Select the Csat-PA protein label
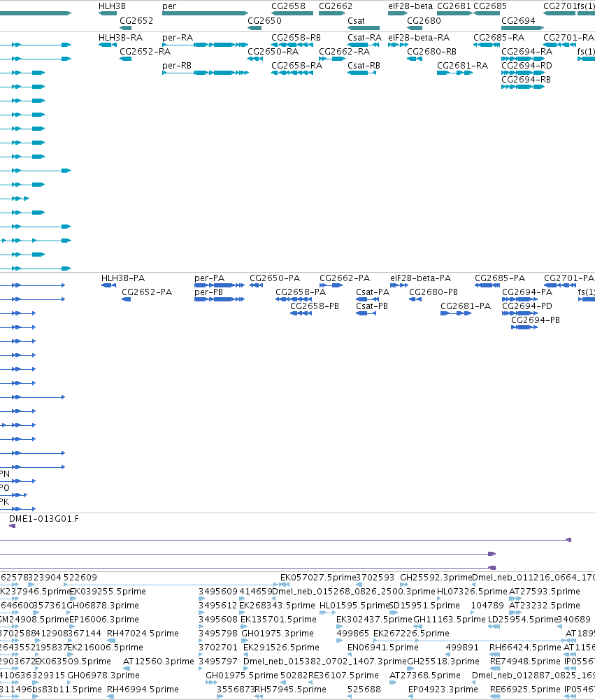595x700 pixels. [373, 292]
